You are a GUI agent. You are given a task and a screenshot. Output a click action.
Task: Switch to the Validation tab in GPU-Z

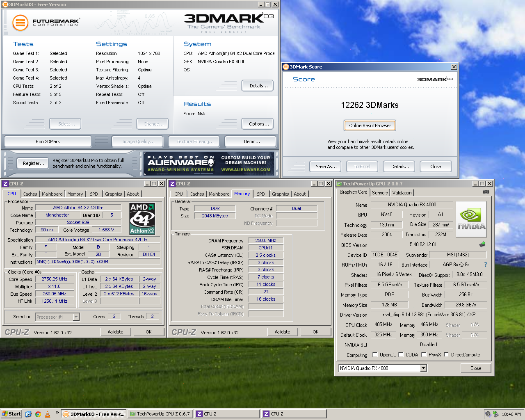coord(402,193)
